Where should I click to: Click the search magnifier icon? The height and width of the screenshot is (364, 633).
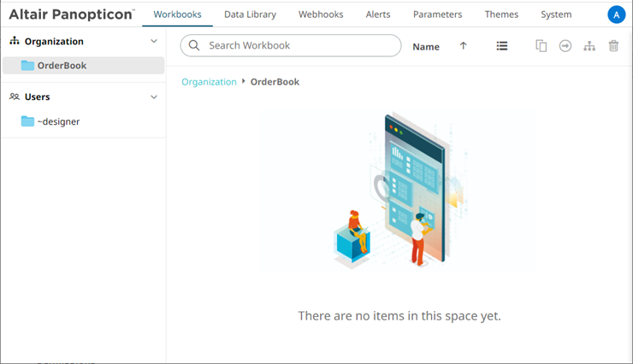194,45
